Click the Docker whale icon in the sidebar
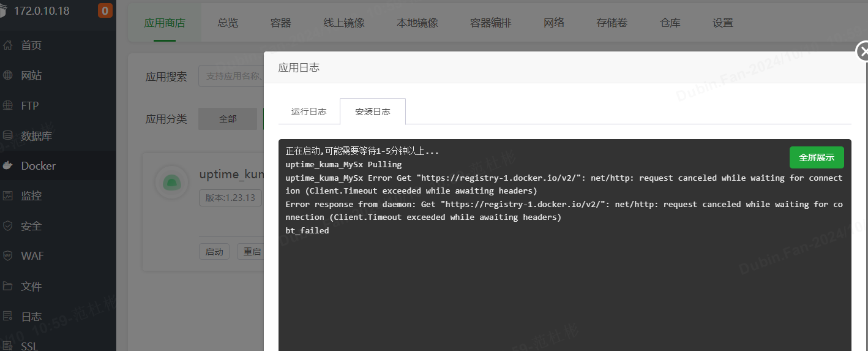868x351 pixels. [8, 165]
